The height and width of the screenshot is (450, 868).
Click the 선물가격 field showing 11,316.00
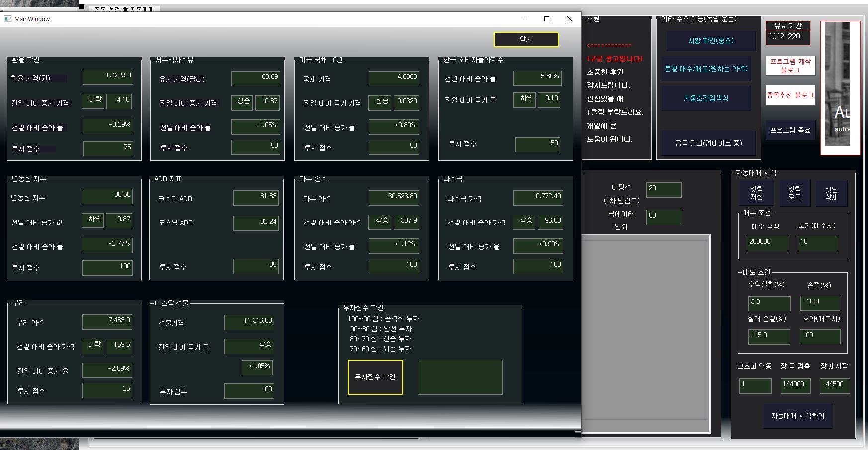(249, 322)
